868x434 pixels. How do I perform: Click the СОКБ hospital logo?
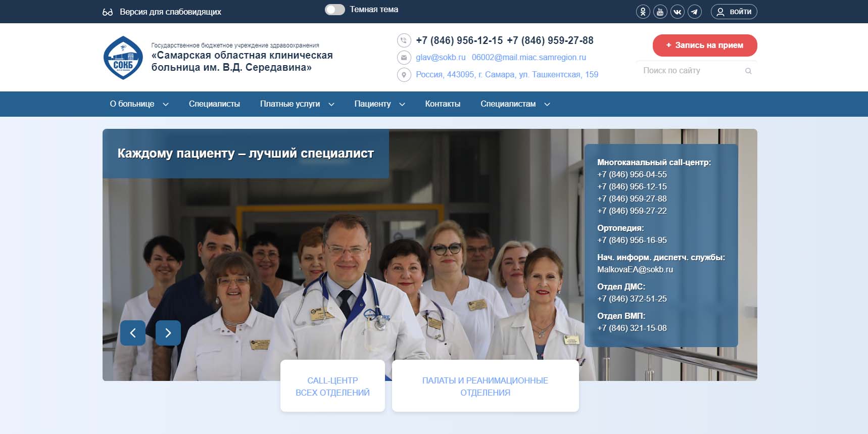(x=123, y=58)
